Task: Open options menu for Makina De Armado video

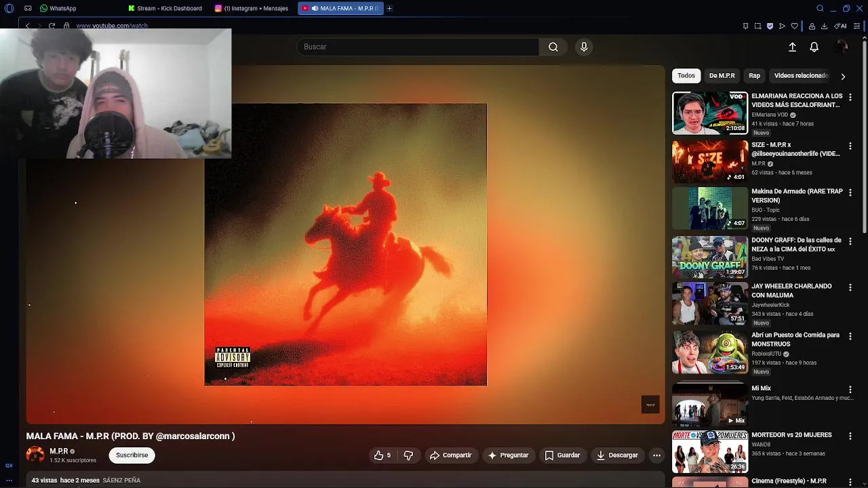Action: tap(850, 193)
